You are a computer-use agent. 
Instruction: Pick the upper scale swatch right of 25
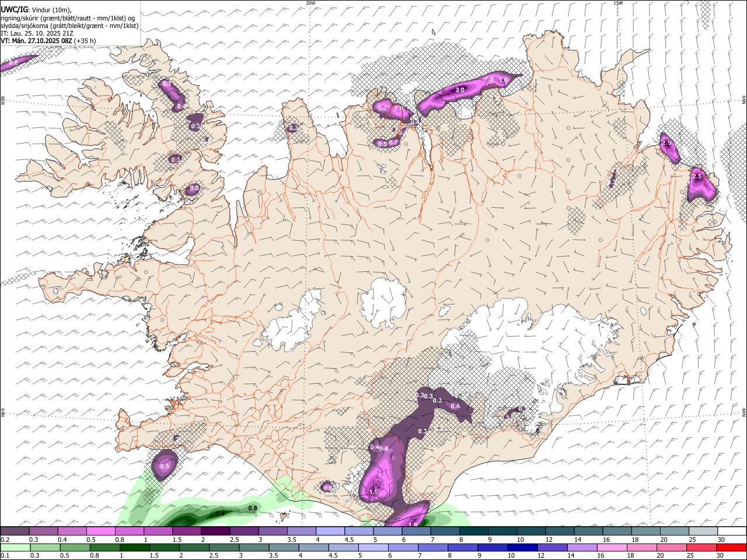pyautogui.click(x=703, y=531)
